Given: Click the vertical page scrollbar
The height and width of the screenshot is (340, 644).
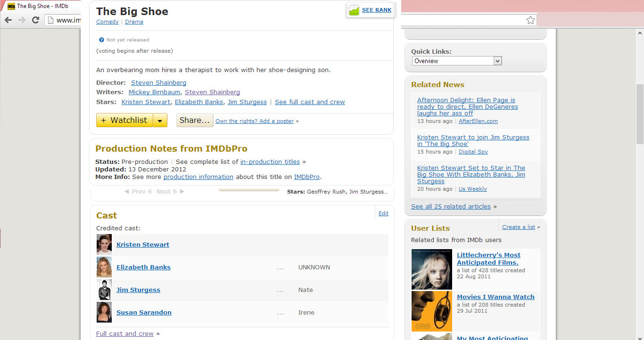Looking at the screenshot, I should pos(640,114).
